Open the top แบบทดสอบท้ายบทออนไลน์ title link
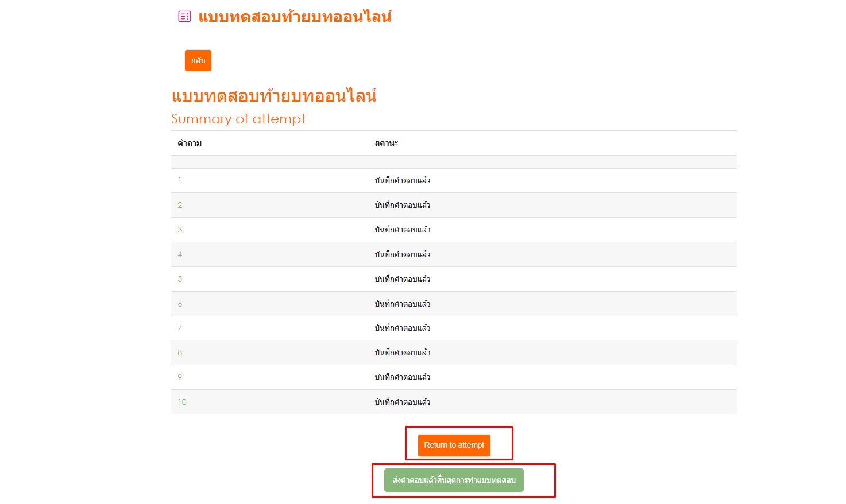Viewport: 846px width, 504px height. click(295, 17)
